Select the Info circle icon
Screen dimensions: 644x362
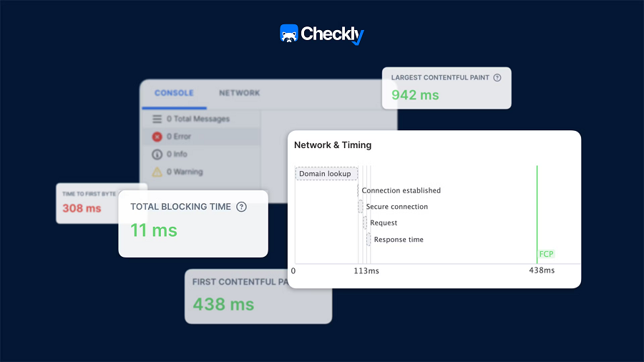tap(157, 155)
